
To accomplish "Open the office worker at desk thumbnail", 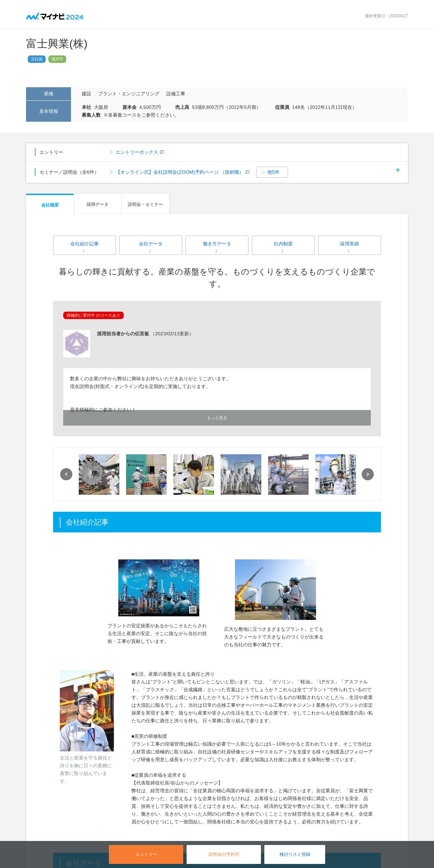I will click(194, 475).
